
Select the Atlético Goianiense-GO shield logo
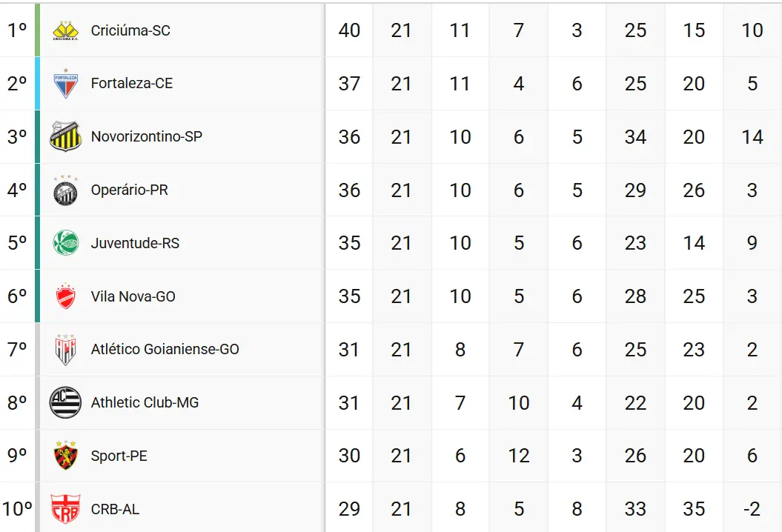click(65, 350)
